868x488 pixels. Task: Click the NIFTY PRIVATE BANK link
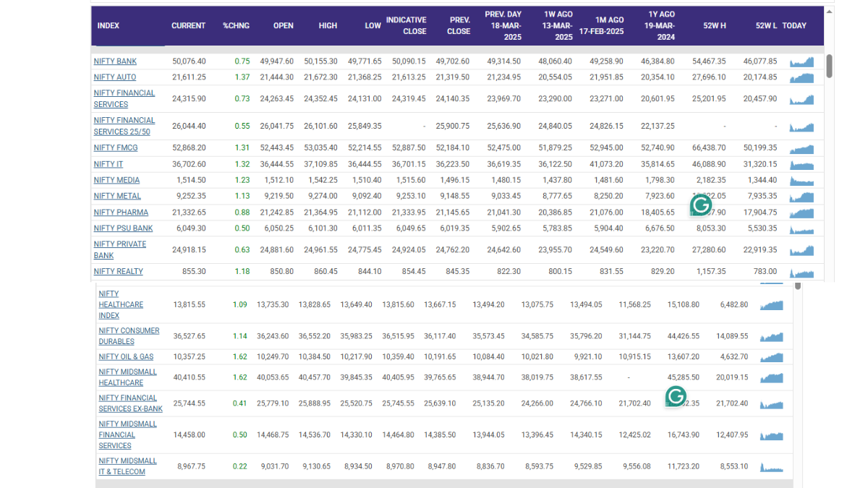pos(119,249)
